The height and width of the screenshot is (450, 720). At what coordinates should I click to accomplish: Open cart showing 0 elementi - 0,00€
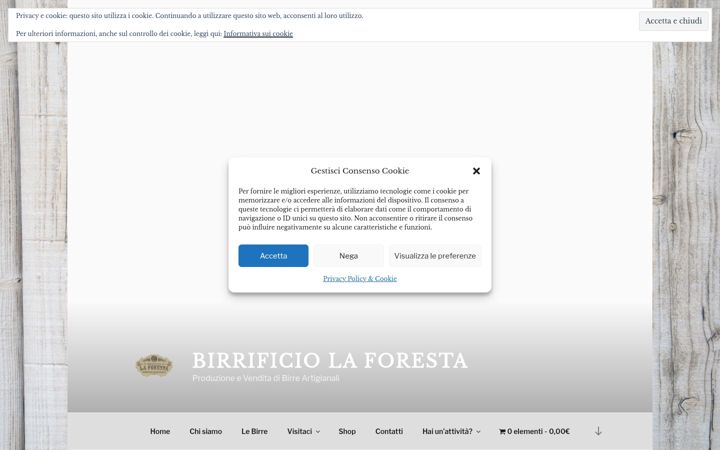(534, 431)
